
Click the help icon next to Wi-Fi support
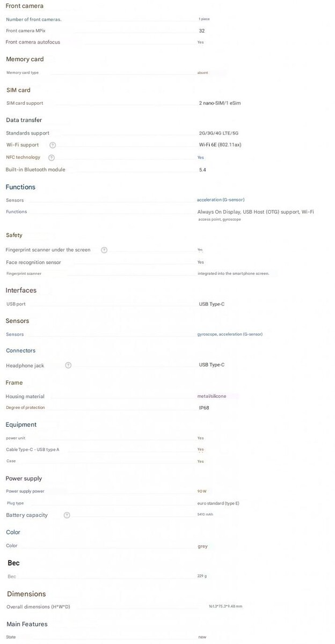[53, 145]
